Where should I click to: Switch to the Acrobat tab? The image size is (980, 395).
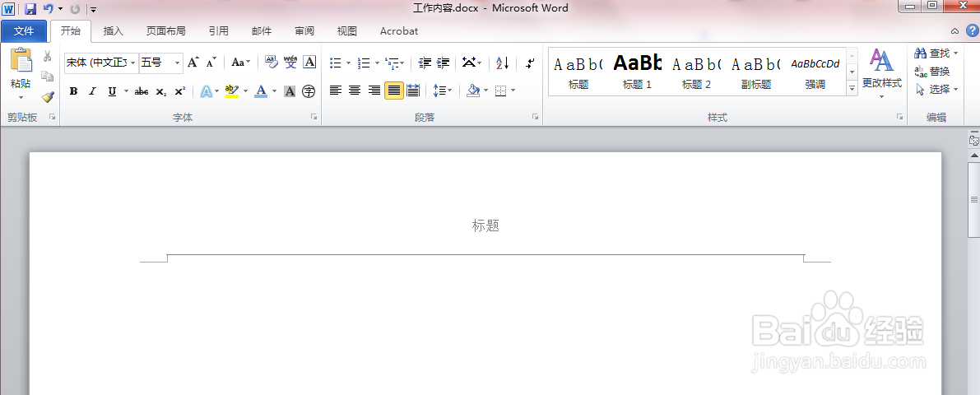tap(399, 30)
